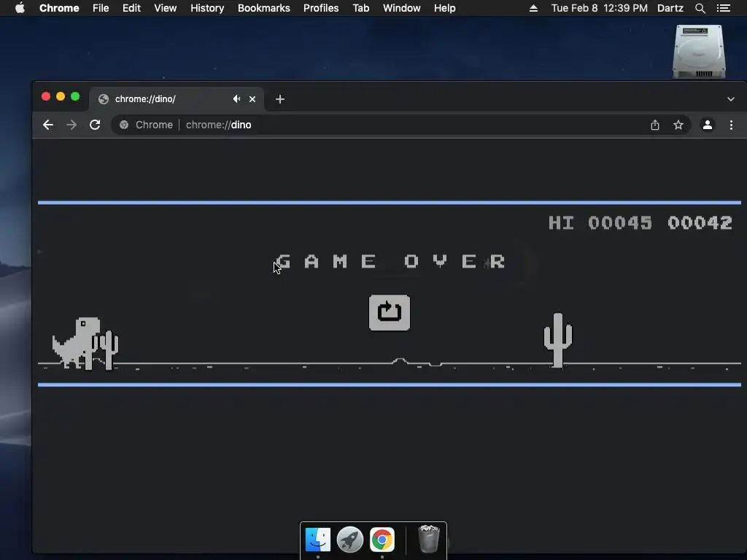
Task: Open Finder from the Dock
Action: coord(318,540)
